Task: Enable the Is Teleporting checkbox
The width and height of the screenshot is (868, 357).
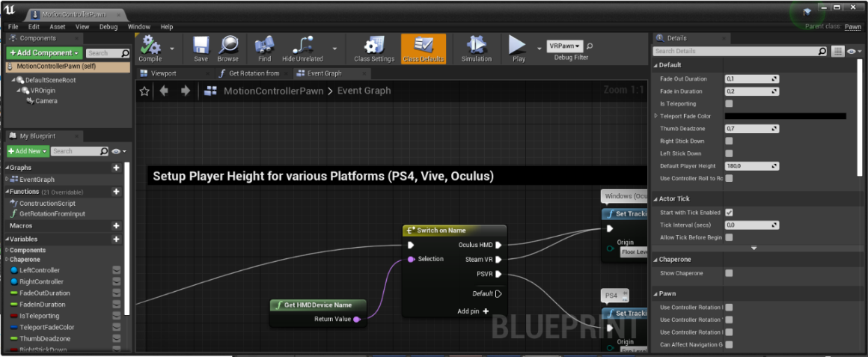Action: coord(729,104)
